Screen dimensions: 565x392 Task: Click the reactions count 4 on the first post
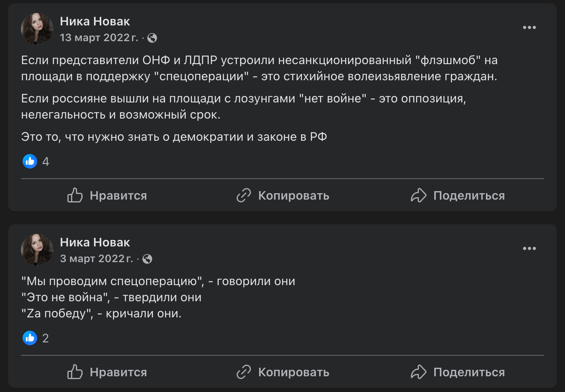coord(46,162)
